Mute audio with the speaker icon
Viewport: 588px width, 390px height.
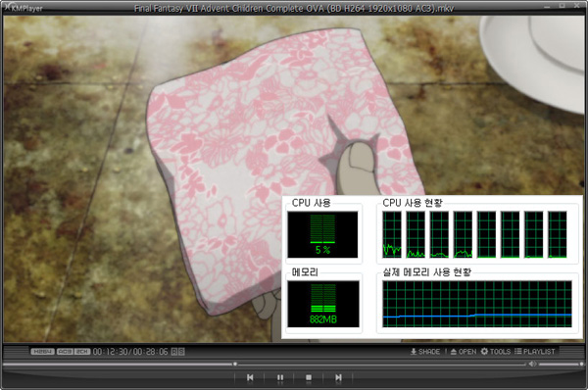coord(532,364)
